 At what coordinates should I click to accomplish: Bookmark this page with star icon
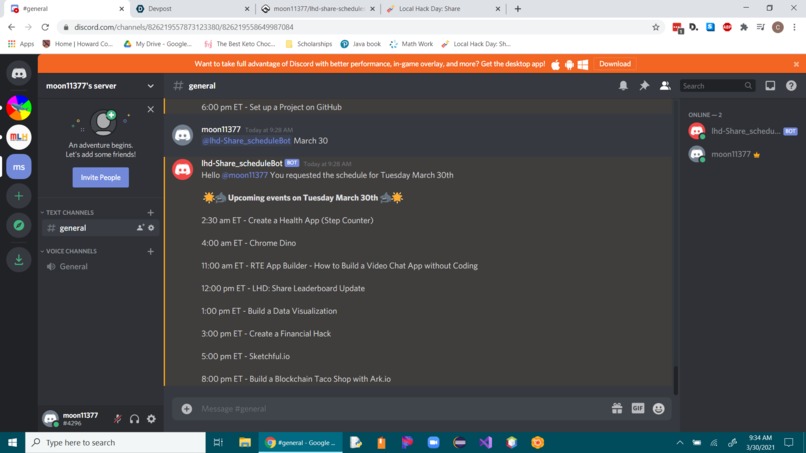click(x=656, y=27)
